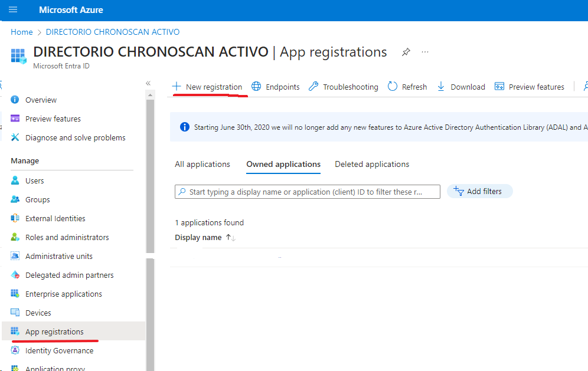Refresh the app registrations list
Image resolution: width=588 pixels, height=371 pixels.
(407, 87)
